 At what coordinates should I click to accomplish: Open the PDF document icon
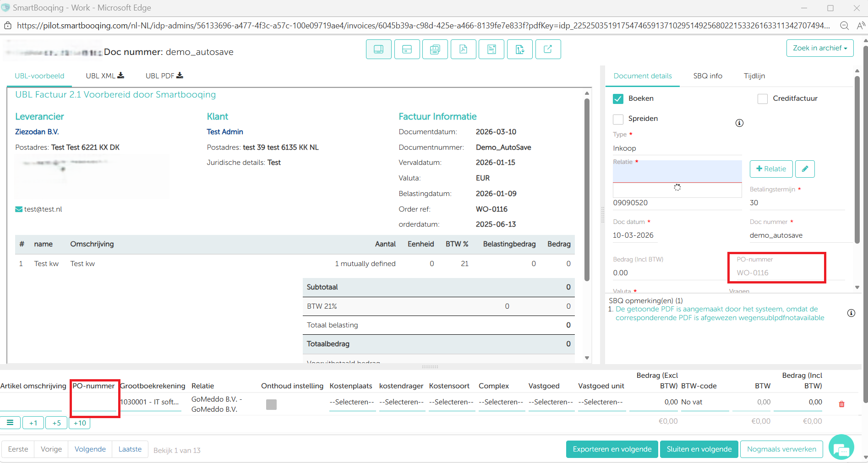[463, 49]
